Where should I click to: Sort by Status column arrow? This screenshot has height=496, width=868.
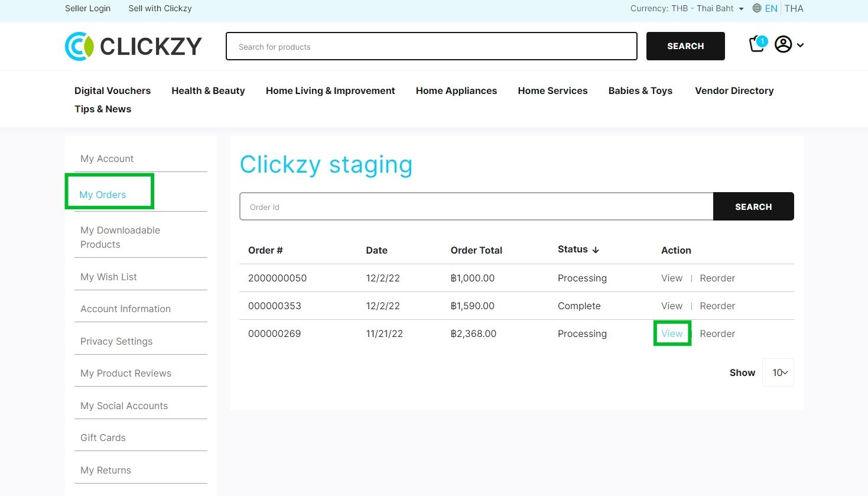[x=596, y=250]
